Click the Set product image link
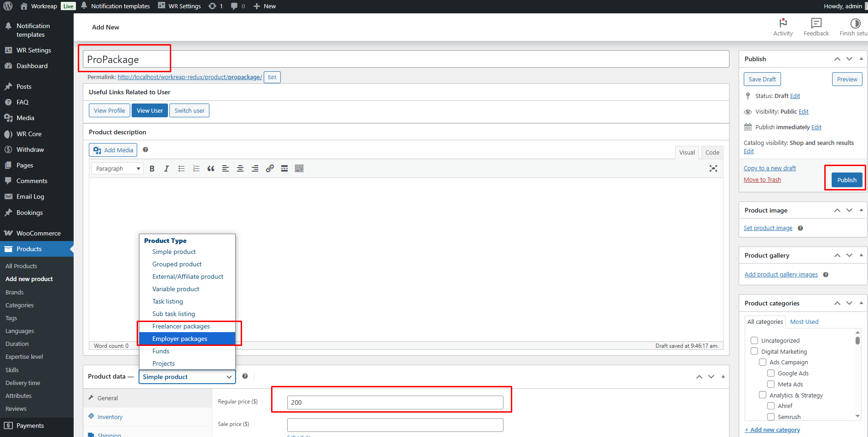 (768, 228)
